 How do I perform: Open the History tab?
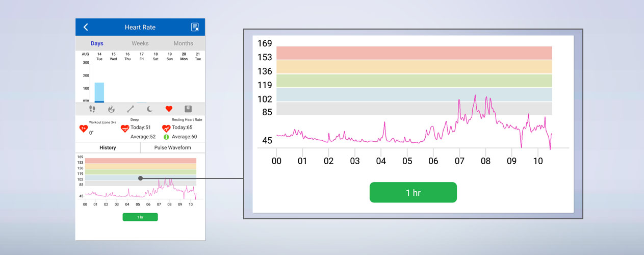108,147
